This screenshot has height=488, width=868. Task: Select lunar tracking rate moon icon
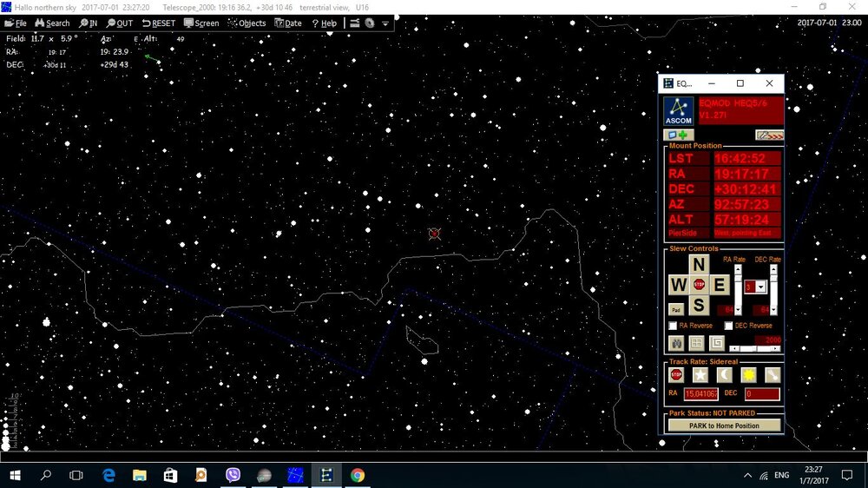(x=724, y=374)
